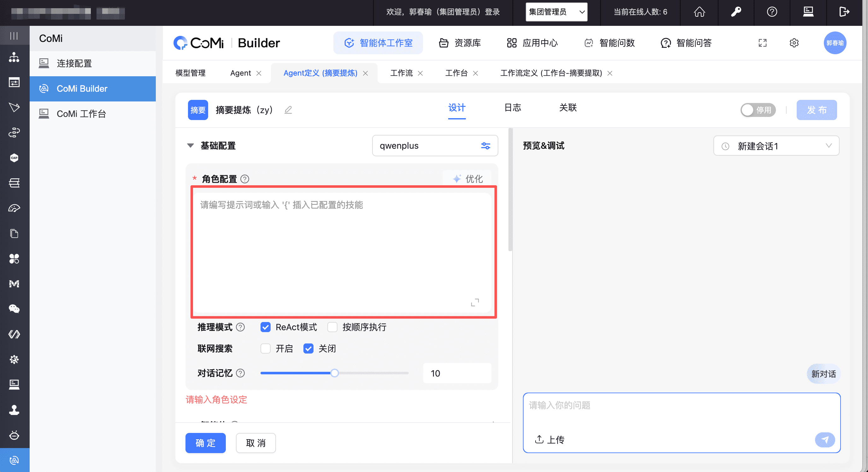Open the 集团管理员 role dropdown

pyautogui.click(x=556, y=12)
